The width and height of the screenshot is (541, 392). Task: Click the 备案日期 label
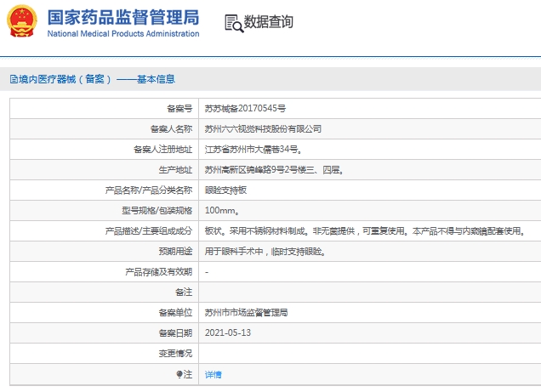[x=175, y=332]
